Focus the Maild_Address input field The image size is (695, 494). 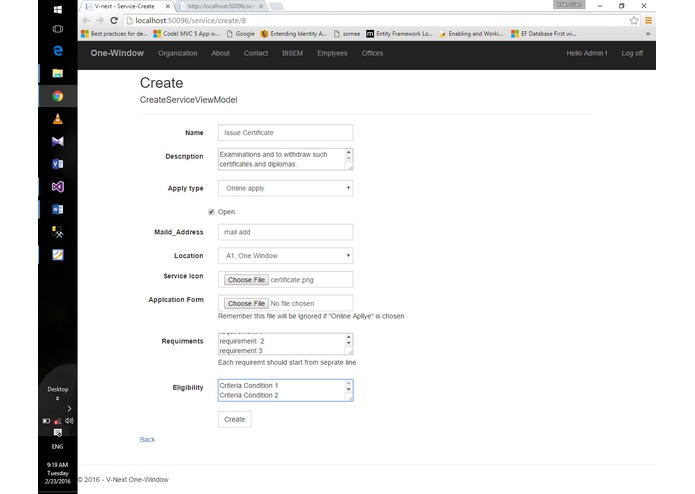pos(285,232)
